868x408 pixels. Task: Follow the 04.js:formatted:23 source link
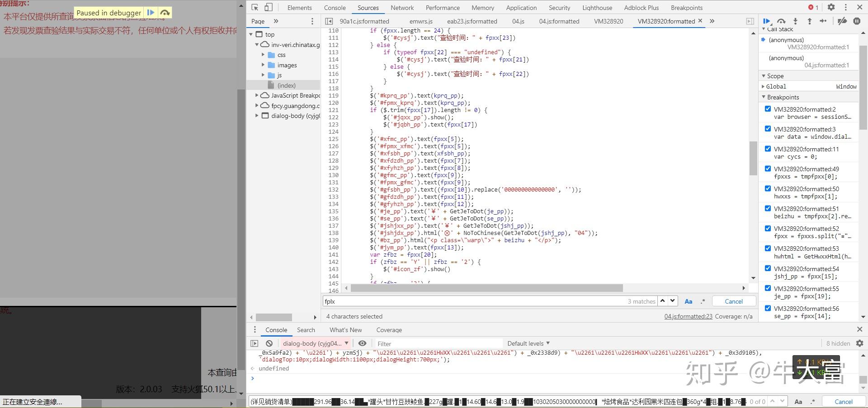(688, 316)
